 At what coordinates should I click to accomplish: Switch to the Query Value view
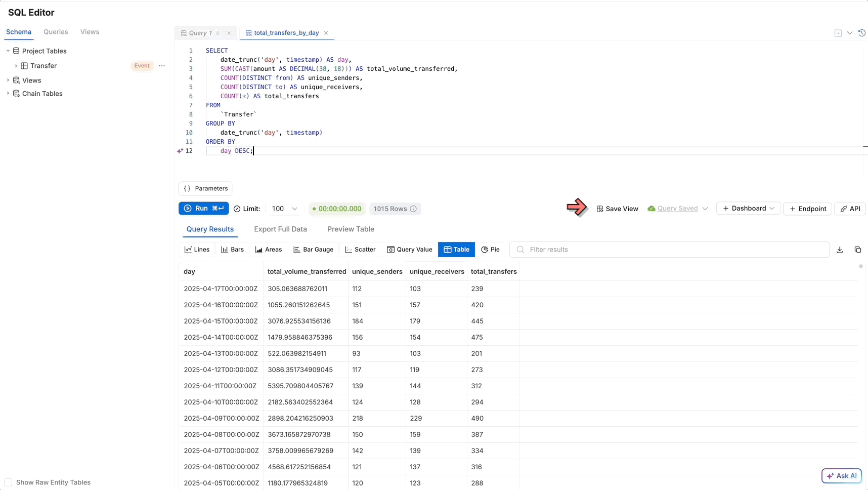click(410, 250)
